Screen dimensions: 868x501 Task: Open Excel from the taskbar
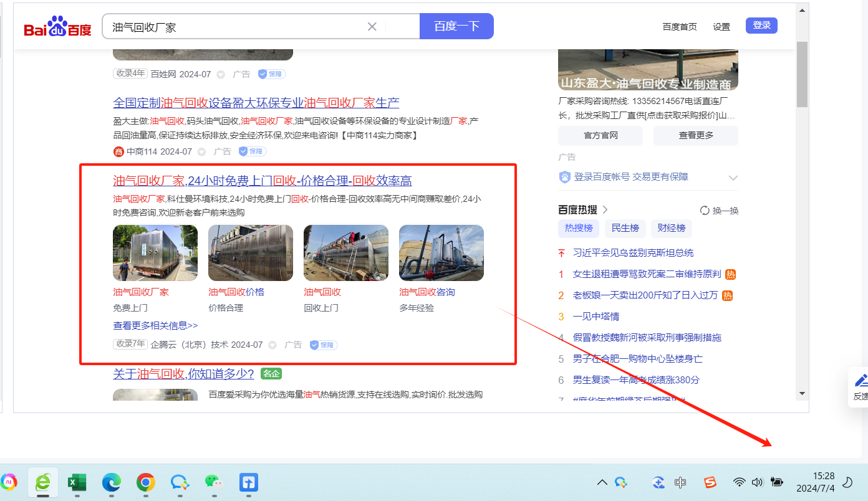tap(77, 482)
